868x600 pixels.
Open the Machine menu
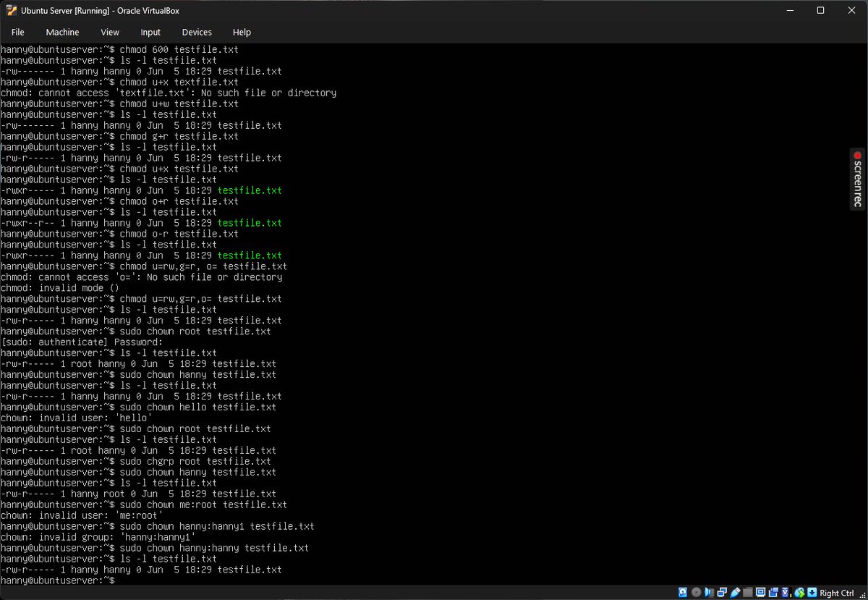tap(62, 32)
